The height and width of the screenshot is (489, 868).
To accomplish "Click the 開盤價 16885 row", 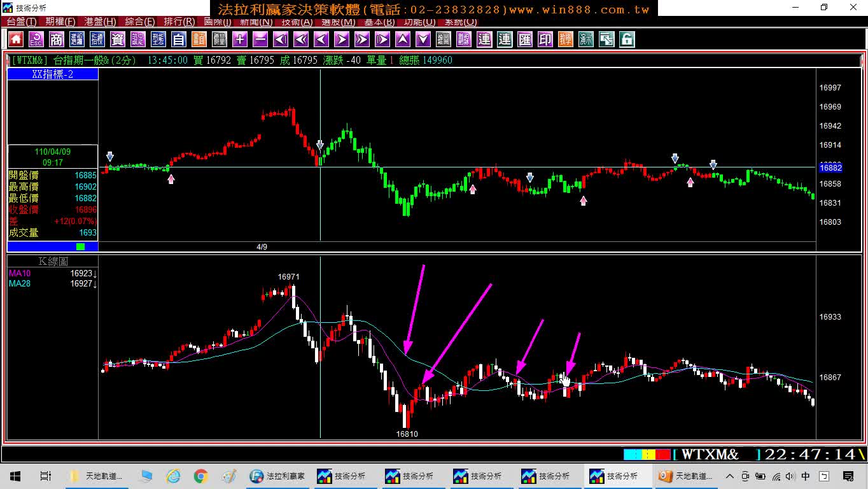I will pos(53,175).
